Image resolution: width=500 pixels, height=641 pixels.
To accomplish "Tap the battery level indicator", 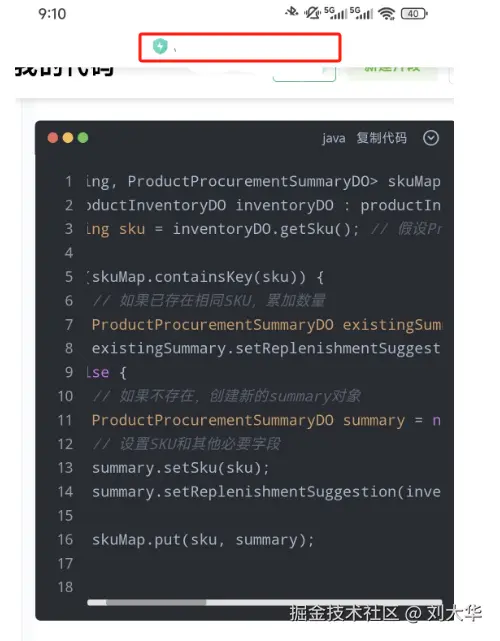I will pyautogui.click(x=414, y=13).
